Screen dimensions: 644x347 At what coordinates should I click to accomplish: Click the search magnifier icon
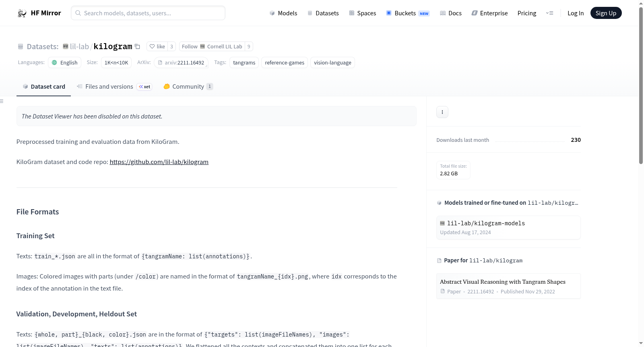coord(78,13)
